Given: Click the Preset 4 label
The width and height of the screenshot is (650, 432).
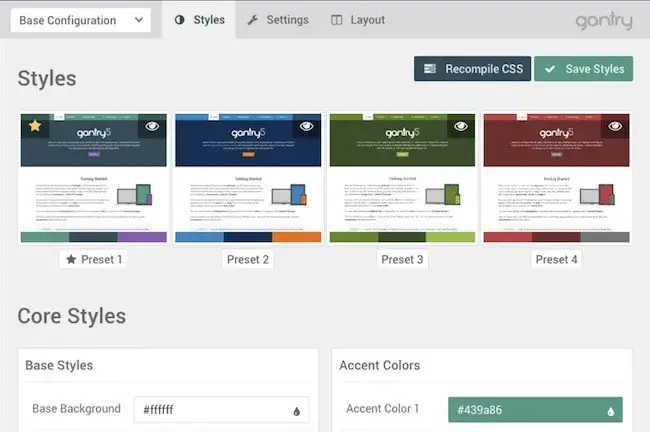Looking at the screenshot, I should tap(556, 260).
